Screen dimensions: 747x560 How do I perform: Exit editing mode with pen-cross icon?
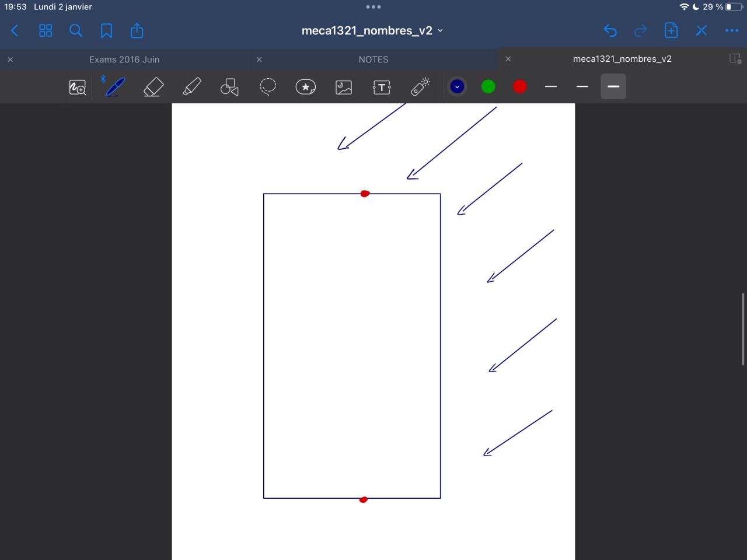[701, 31]
